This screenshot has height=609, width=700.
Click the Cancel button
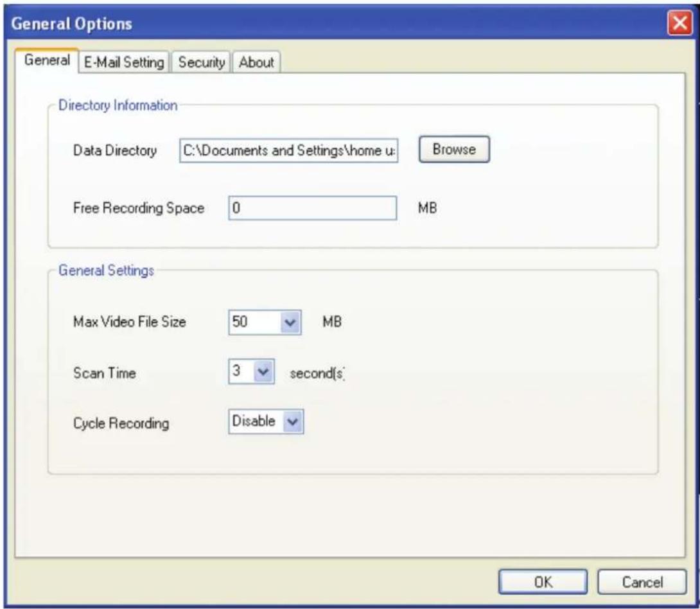click(642, 582)
